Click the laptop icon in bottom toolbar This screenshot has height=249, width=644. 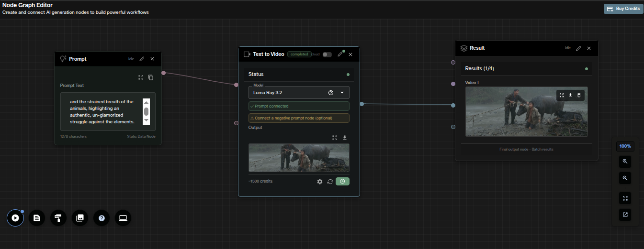coord(123,218)
